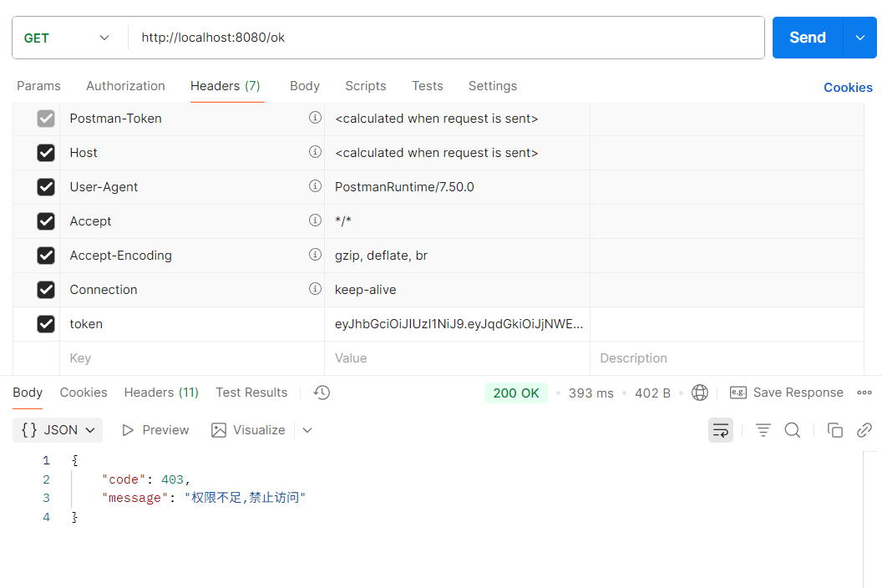
Task: Open the Test Results tab
Action: tap(251, 393)
